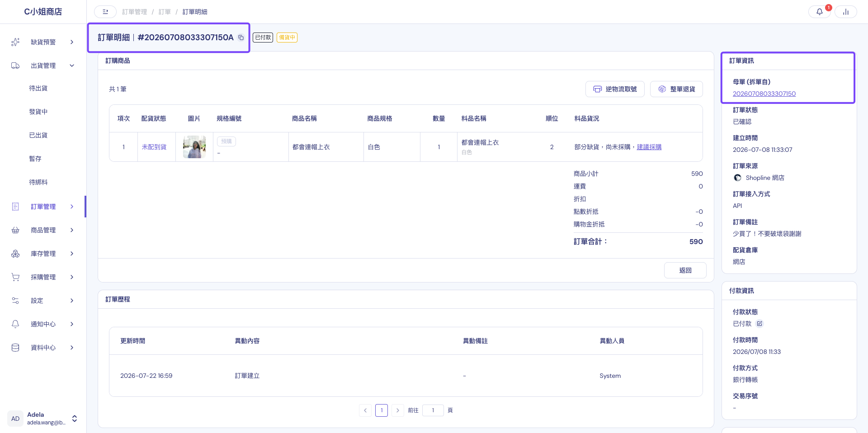Edit payment status with the pencil icon
The width and height of the screenshot is (868, 433).
(759, 324)
